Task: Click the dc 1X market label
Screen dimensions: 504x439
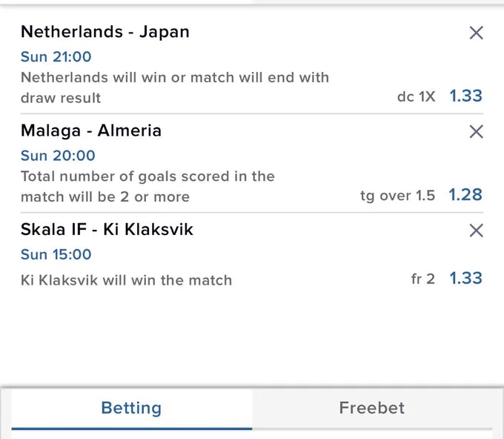Action: pyautogui.click(x=417, y=96)
